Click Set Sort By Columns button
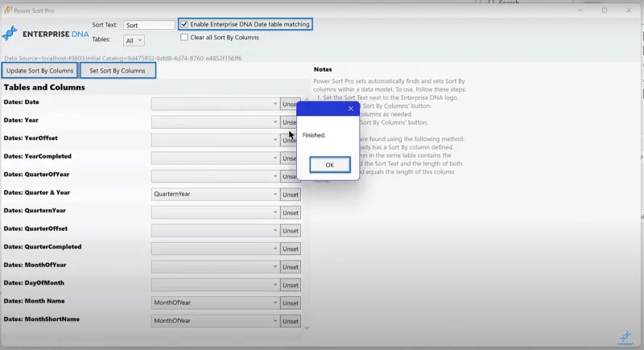 [x=118, y=71]
